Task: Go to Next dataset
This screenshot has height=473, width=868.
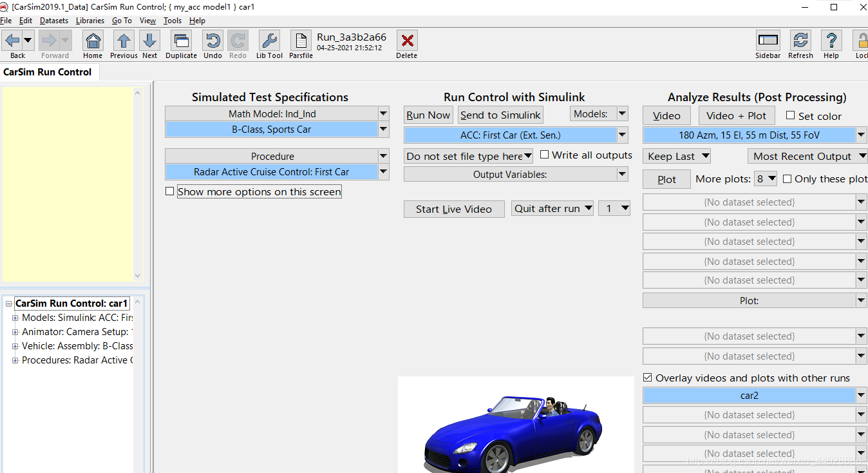Action: [149, 41]
